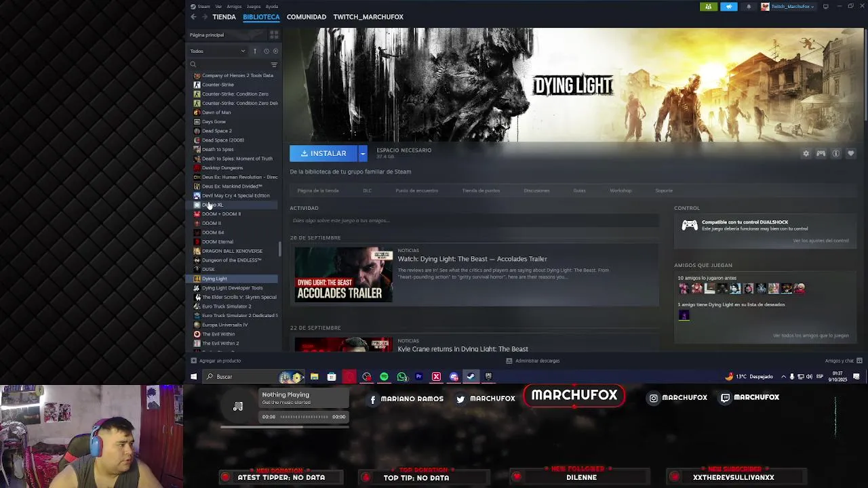868x488 pixels.
Task: Open the Accolades Trailer news thumbnail
Action: 343,274
